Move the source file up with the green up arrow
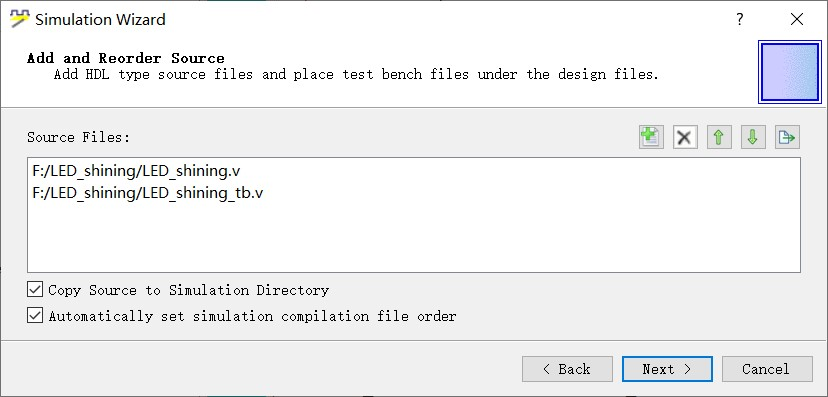 (719, 137)
